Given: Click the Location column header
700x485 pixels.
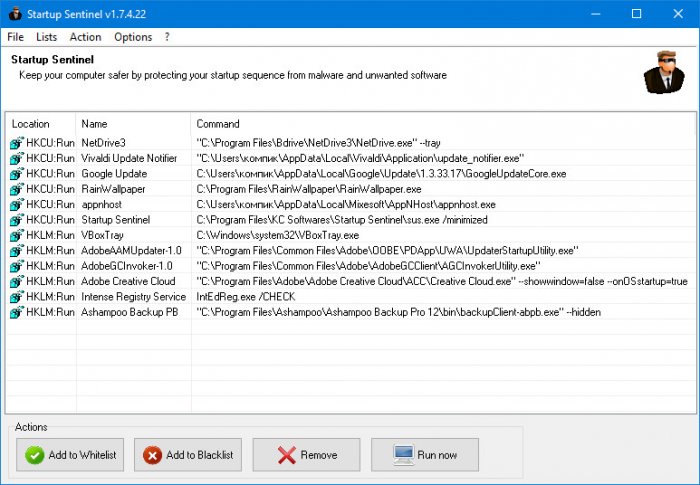Looking at the screenshot, I should [x=41, y=124].
